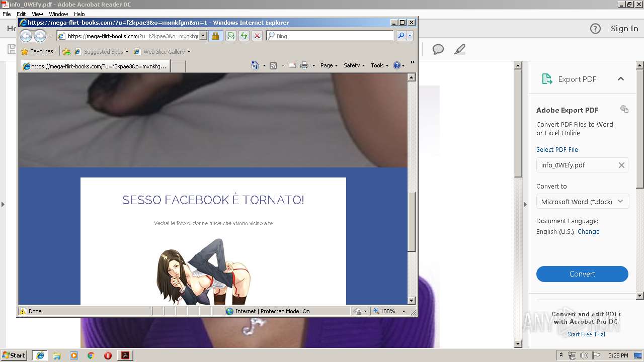This screenshot has width=644, height=362.
Task: Open the Acrobat View menu
Action: [x=37, y=14]
